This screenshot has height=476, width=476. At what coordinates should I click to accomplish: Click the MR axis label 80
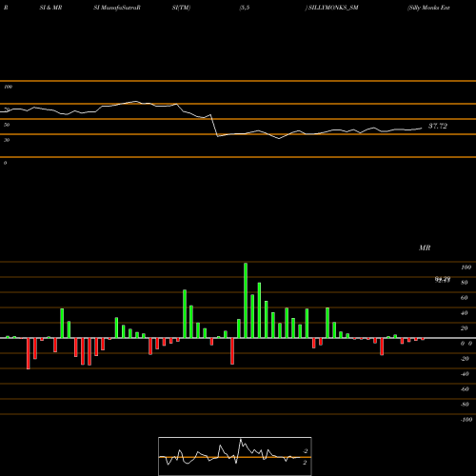click(465, 283)
